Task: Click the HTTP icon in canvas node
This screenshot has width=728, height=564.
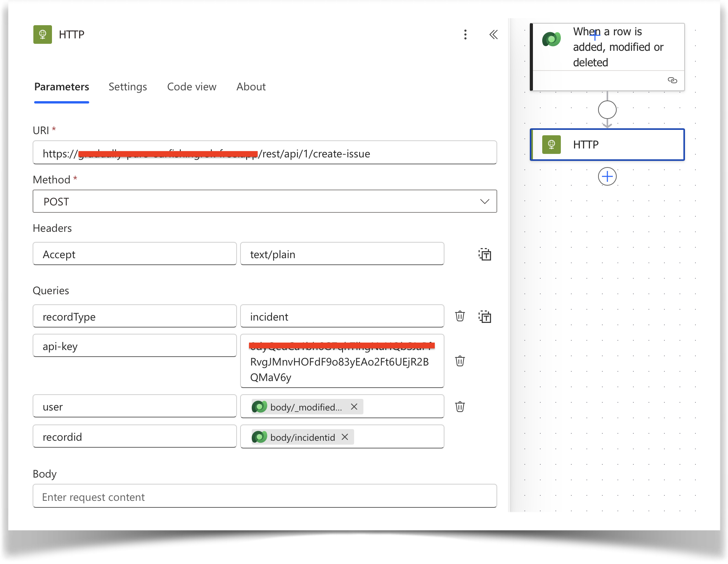Action: 551,145
